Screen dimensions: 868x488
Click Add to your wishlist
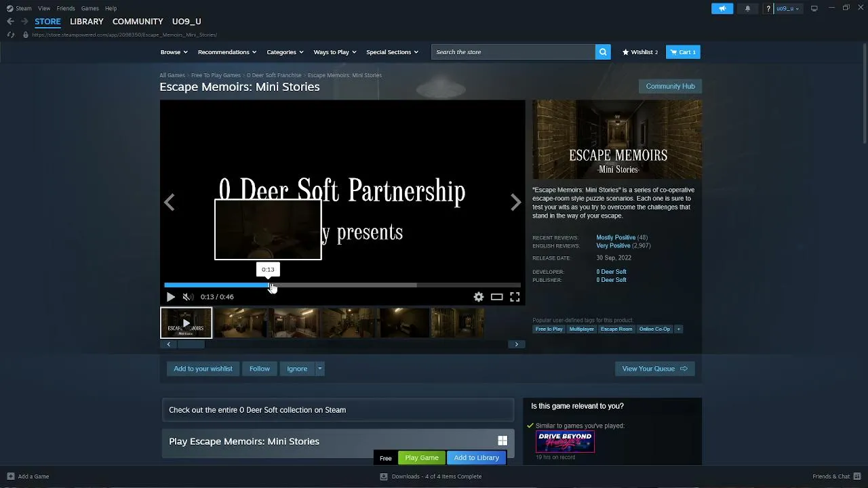tap(203, 369)
